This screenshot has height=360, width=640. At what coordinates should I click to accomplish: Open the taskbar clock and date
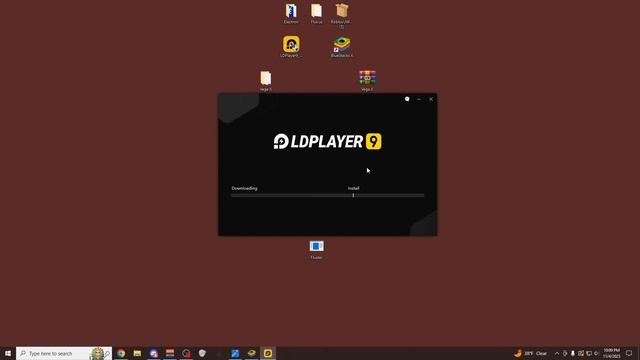click(x=611, y=353)
